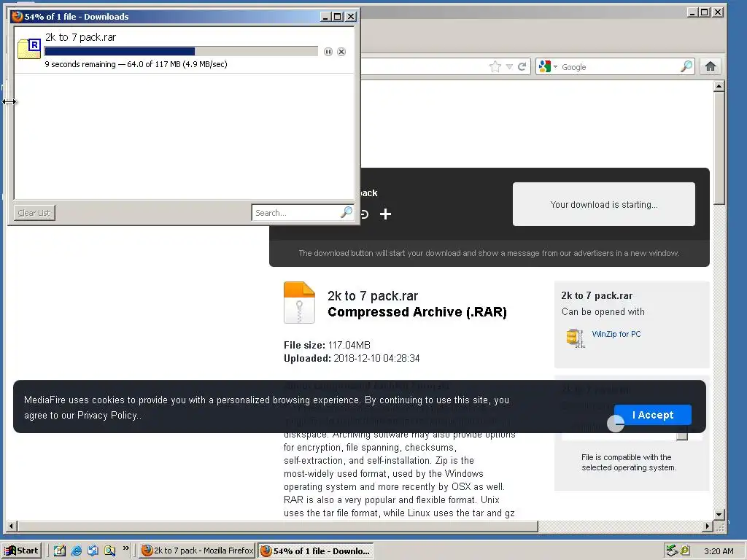Pause the 2k to 7 pack.rar download
Image resolution: width=747 pixels, height=560 pixels.
pos(328,52)
